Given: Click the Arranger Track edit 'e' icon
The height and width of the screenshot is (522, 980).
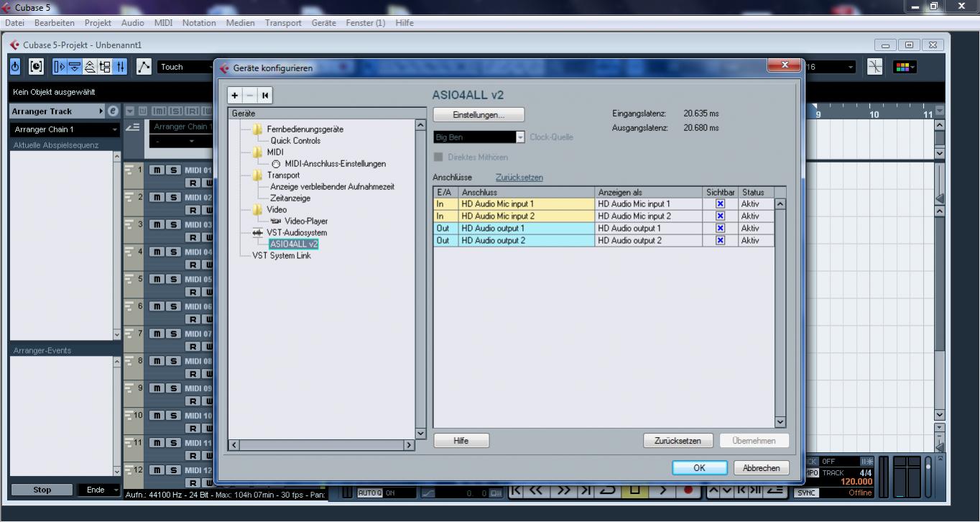Looking at the screenshot, I should [x=113, y=111].
